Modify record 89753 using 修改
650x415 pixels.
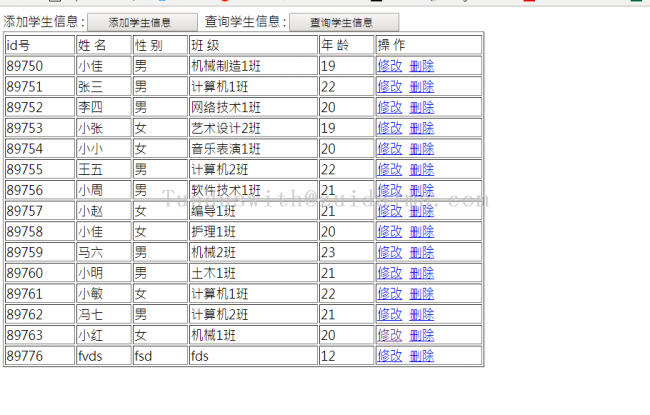point(389,128)
